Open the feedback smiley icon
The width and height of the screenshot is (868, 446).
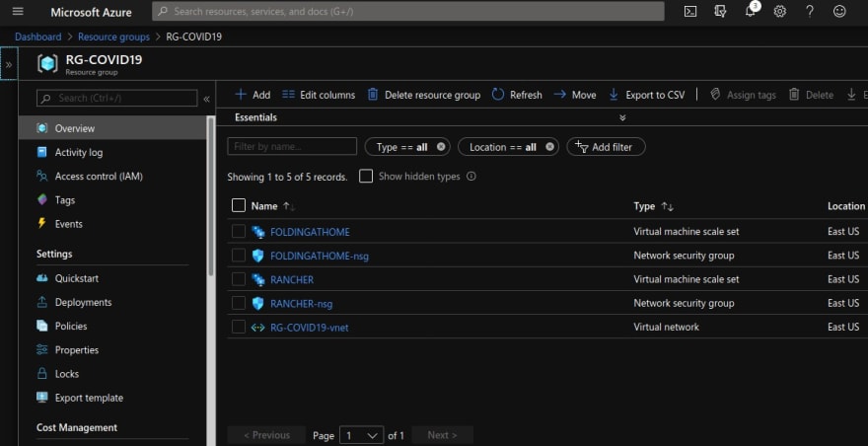pyautogui.click(x=839, y=11)
